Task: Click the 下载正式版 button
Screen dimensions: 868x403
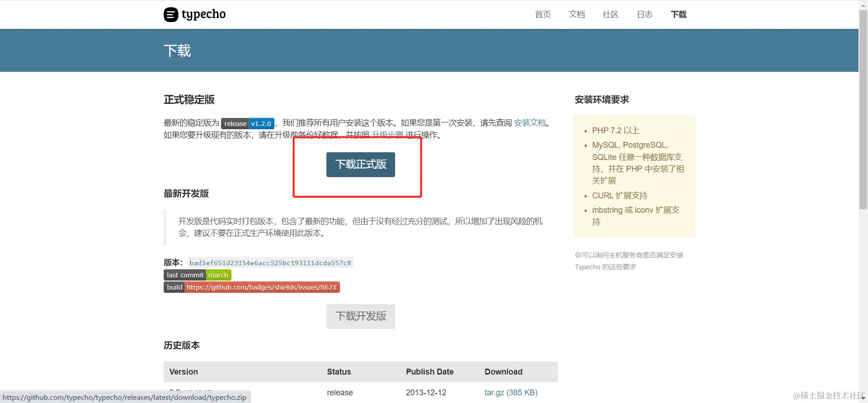Action: pos(361,164)
